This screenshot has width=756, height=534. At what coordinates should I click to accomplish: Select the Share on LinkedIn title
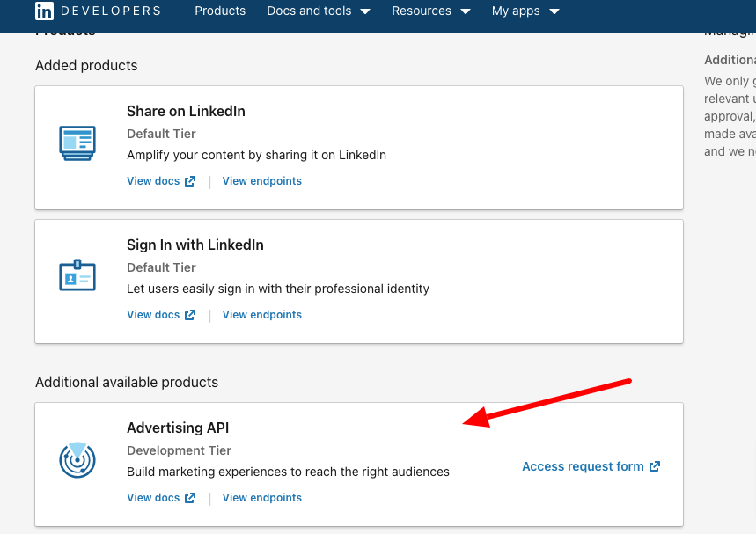pos(186,112)
